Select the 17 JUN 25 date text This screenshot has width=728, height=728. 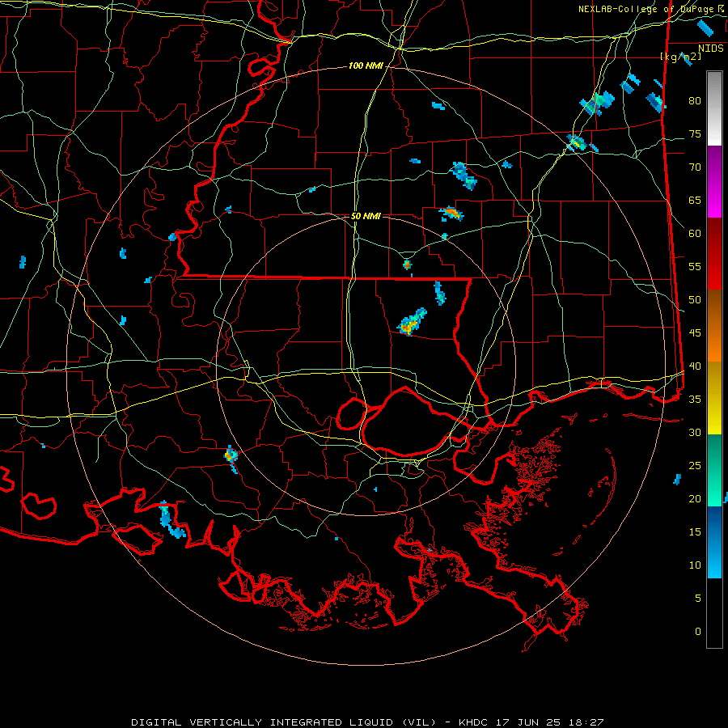529,722
